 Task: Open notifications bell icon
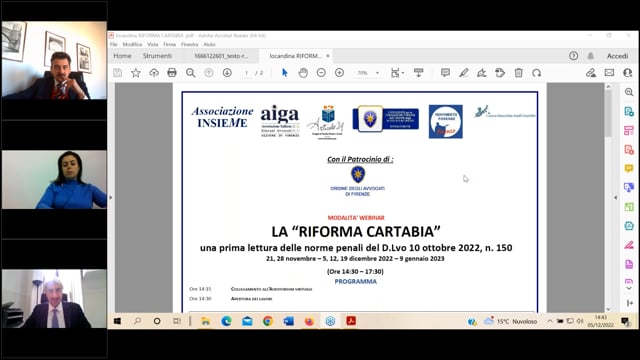tap(591, 56)
